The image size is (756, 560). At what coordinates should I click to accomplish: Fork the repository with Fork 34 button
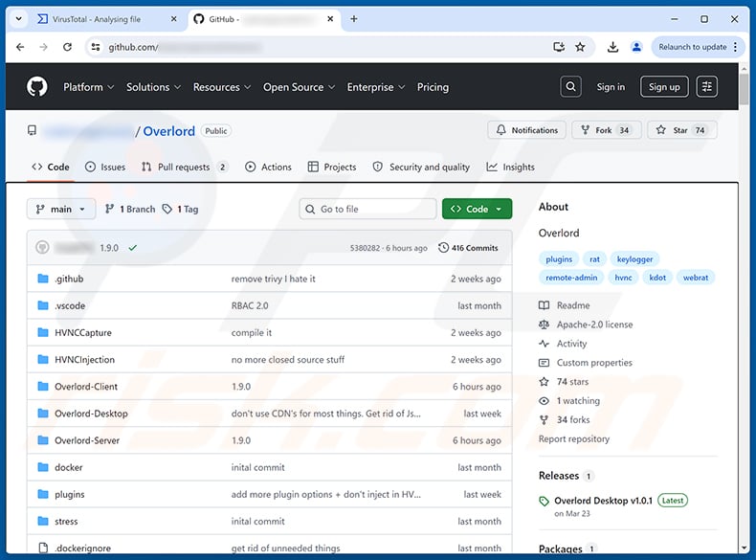606,130
